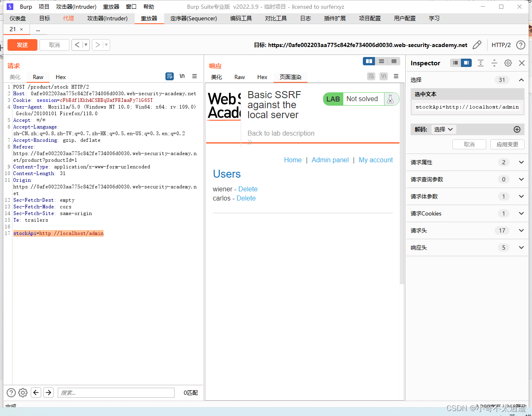Open the request Hex tab
The height and width of the screenshot is (416, 532).
pos(61,77)
